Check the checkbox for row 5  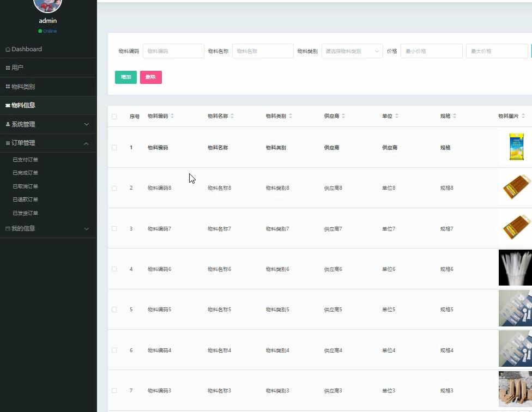pos(114,310)
